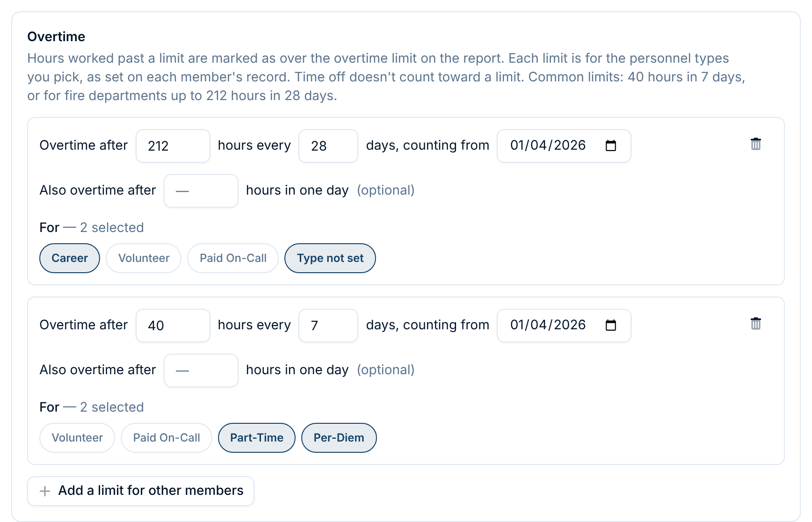The image size is (812, 522).
Task: Toggle the Type not set chip
Action: (330, 258)
